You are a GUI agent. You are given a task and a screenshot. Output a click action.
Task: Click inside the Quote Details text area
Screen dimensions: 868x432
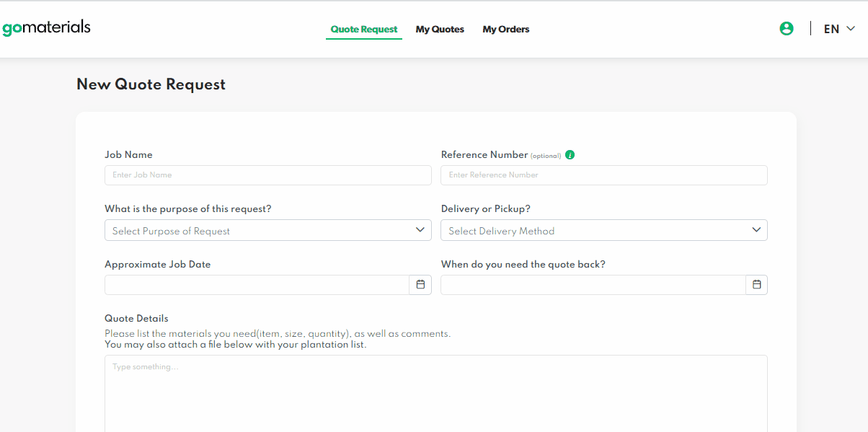pyautogui.click(x=436, y=394)
